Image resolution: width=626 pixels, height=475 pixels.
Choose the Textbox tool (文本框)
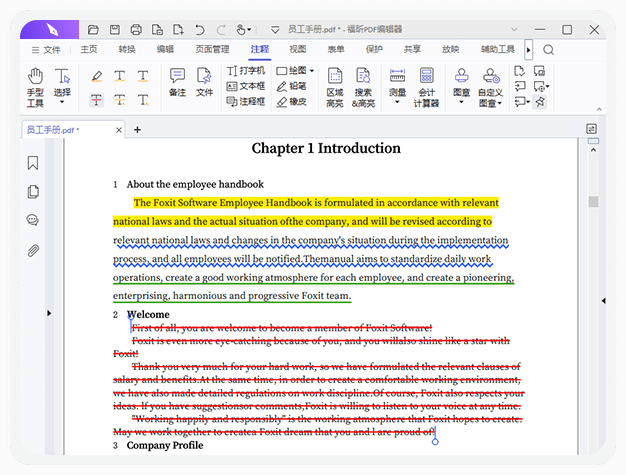[246, 86]
